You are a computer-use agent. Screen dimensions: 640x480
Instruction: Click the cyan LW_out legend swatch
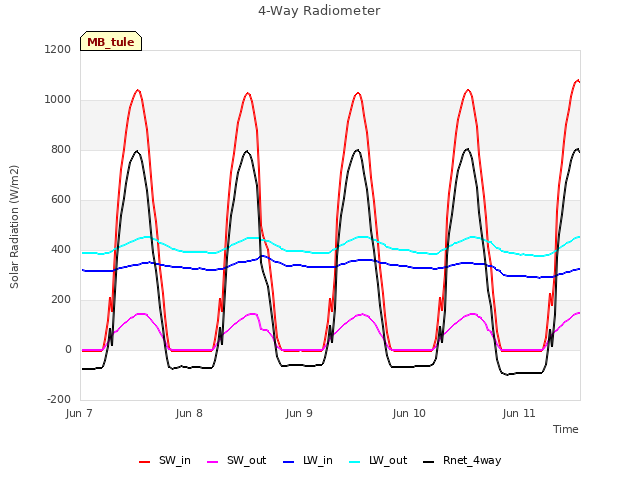click(355, 462)
